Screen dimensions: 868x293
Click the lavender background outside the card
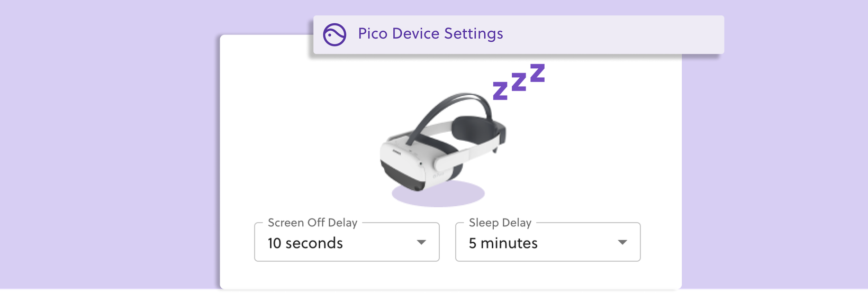[x=106, y=148]
